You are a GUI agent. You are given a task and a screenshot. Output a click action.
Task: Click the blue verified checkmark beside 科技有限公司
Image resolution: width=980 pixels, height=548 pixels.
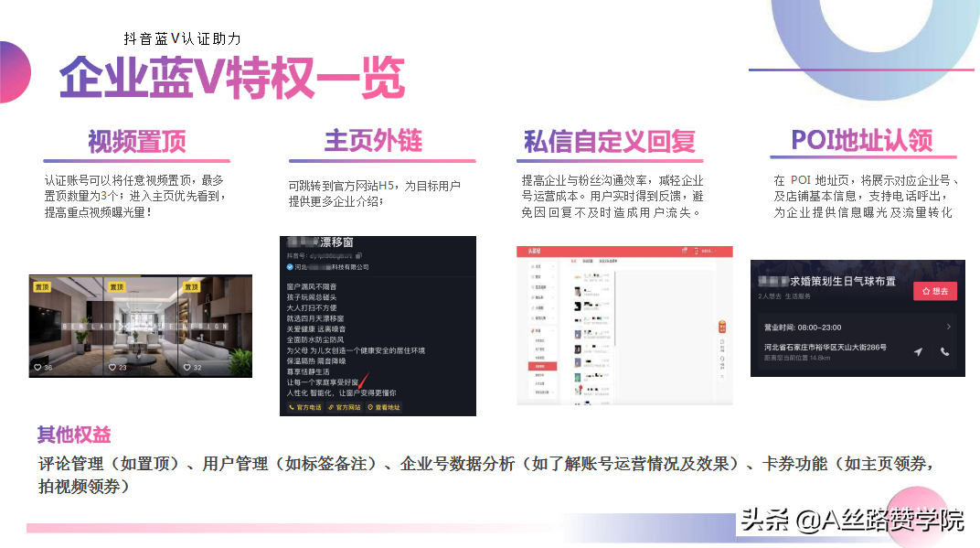point(290,267)
